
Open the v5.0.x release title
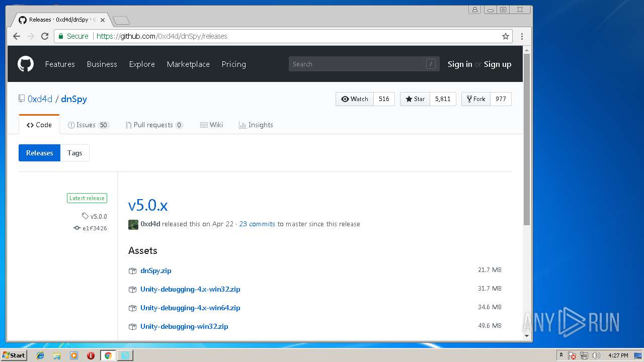coord(148,205)
